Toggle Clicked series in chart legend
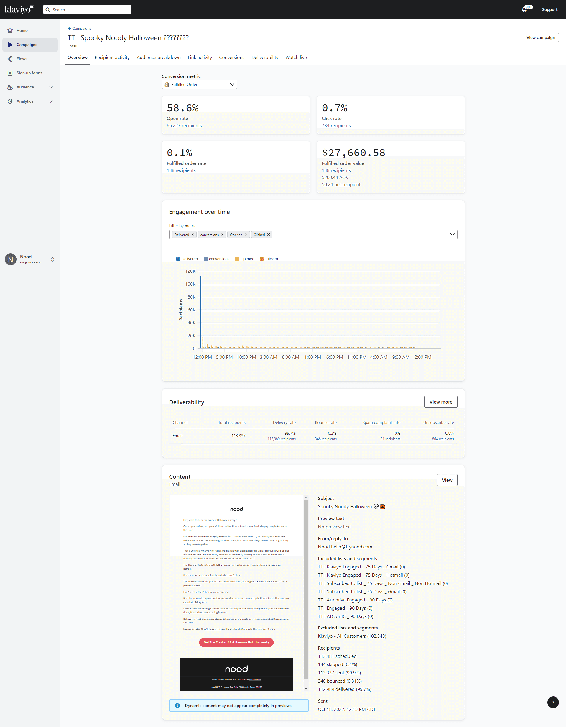 [269, 259]
